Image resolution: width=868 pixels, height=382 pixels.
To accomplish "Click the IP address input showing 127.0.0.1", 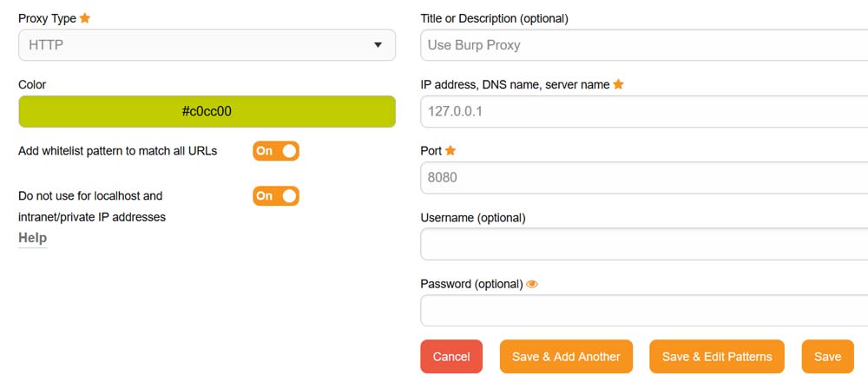I will click(642, 111).
